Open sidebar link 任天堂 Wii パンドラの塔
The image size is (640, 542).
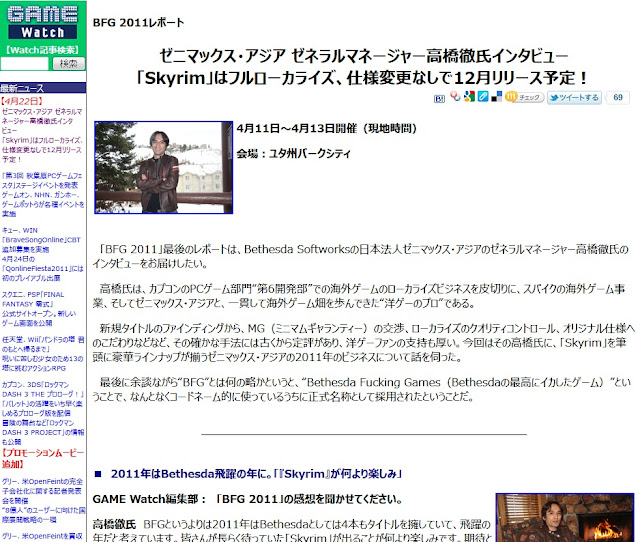tap(42, 353)
